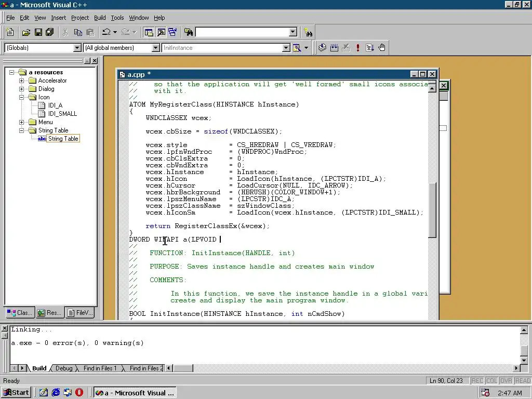Open the undo history dropdown arrow

pos(115,32)
